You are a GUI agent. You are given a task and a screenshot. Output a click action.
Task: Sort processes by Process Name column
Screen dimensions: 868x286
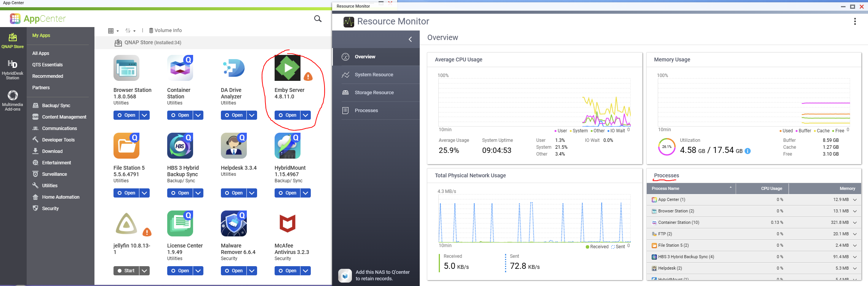[x=691, y=188]
